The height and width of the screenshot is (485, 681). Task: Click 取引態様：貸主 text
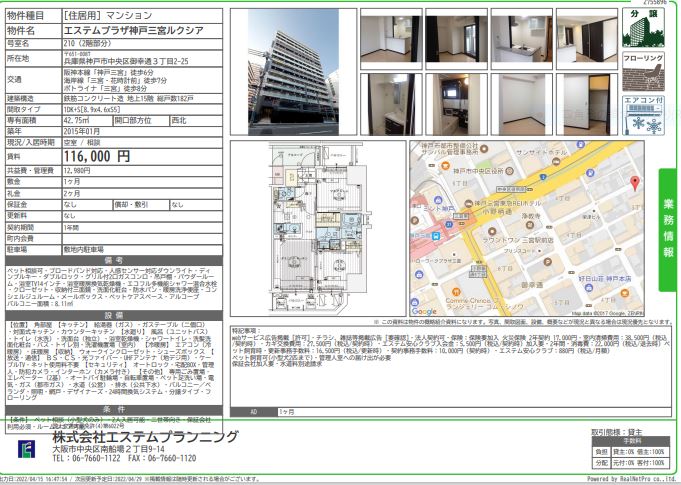(x=617, y=432)
